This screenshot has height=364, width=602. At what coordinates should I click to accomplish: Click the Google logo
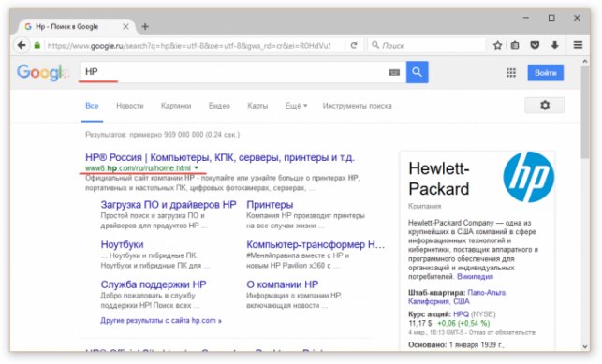coord(43,72)
